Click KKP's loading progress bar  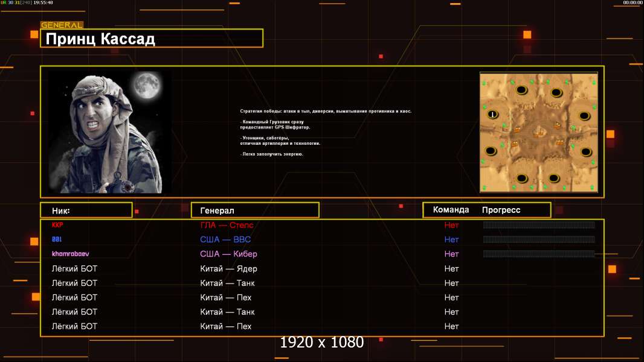point(539,225)
